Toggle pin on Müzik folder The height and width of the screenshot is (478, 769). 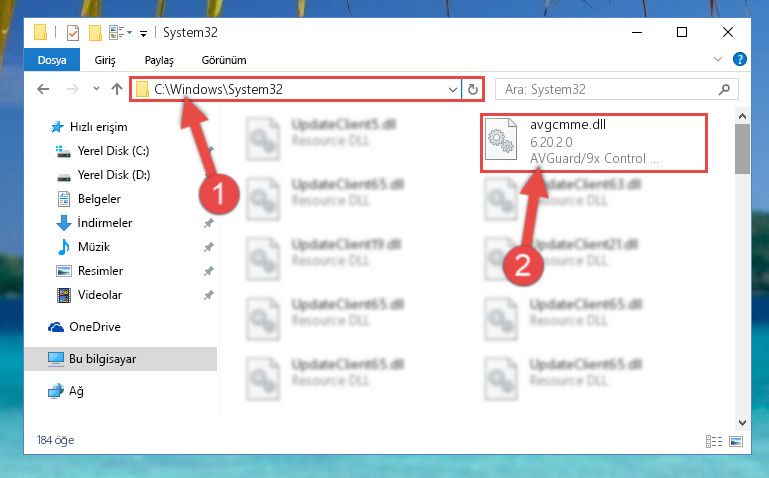click(x=209, y=247)
